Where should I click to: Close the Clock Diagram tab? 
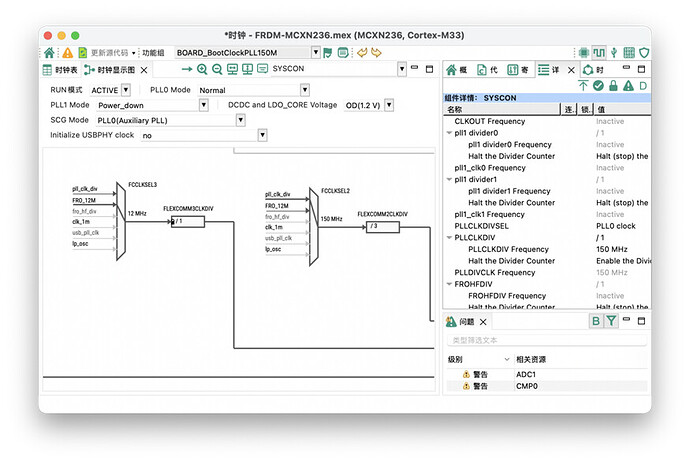144,70
